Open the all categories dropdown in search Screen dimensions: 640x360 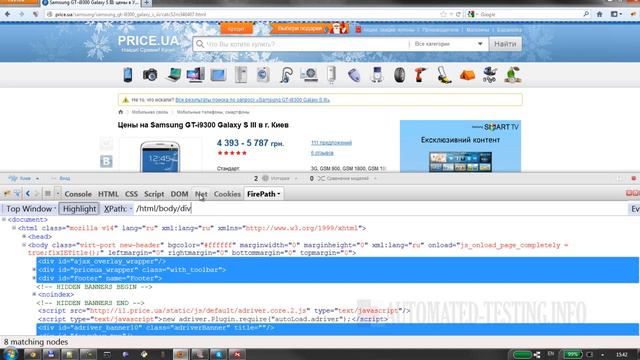(448, 44)
